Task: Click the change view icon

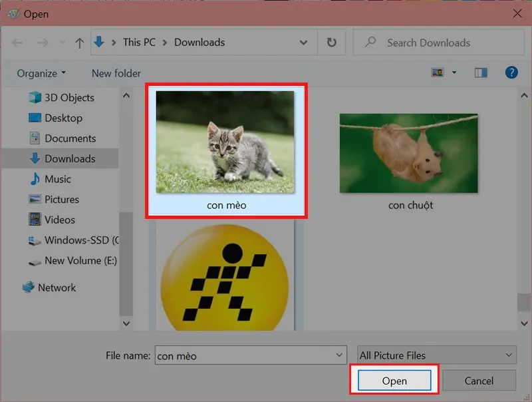Action: tap(438, 73)
